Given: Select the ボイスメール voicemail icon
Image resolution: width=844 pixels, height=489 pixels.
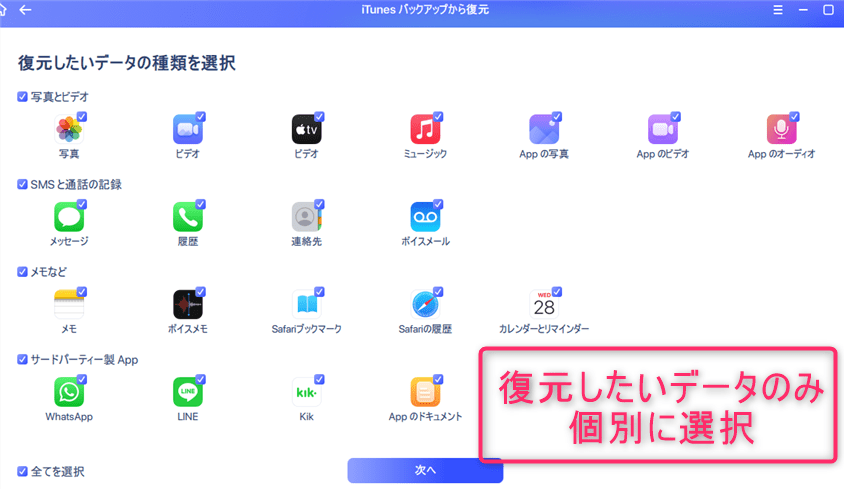Looking at the screenshot, I should 425,217.
